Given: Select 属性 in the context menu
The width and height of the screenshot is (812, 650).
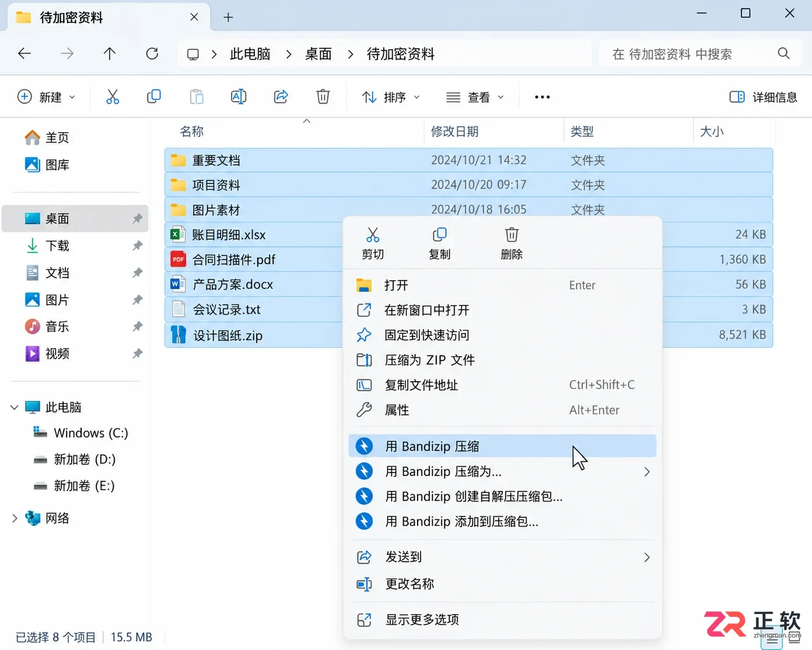Looking at the screenshot, I should coord(502,410).
